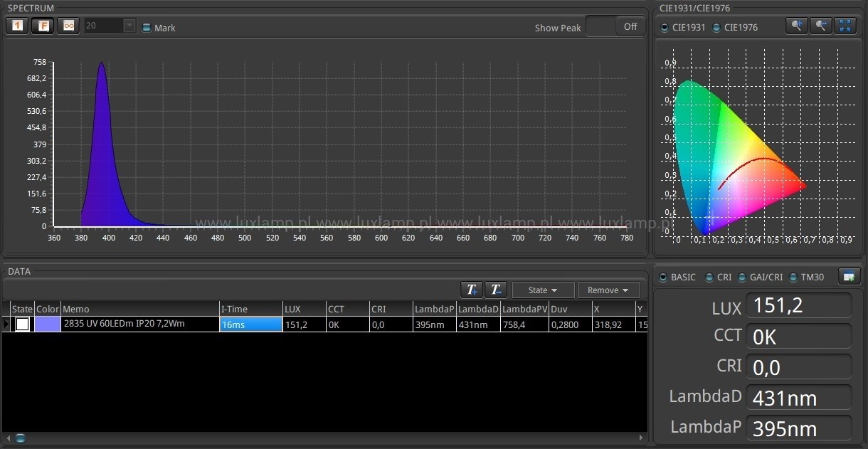Click the single measurement '1' icon
The image size is (868, 449).
18,26
